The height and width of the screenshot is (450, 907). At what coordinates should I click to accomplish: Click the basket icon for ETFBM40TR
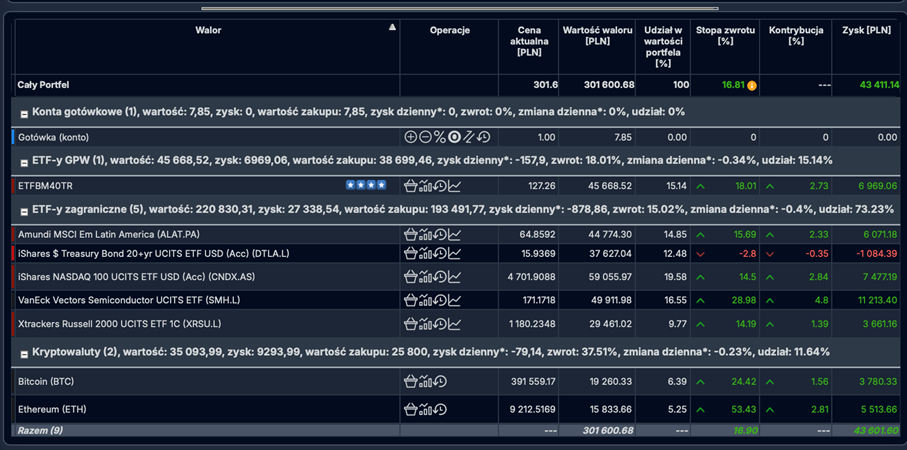click(x=410, y=186)
